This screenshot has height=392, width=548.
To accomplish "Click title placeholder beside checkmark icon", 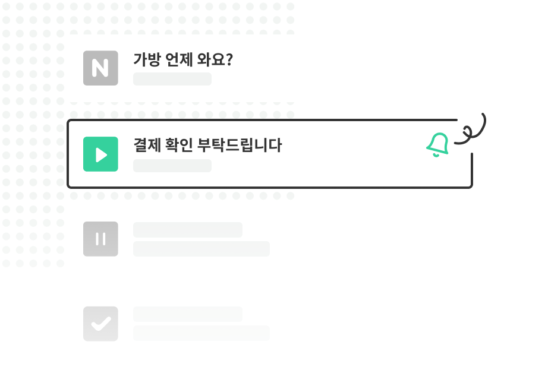I will (x=188, y=314).
